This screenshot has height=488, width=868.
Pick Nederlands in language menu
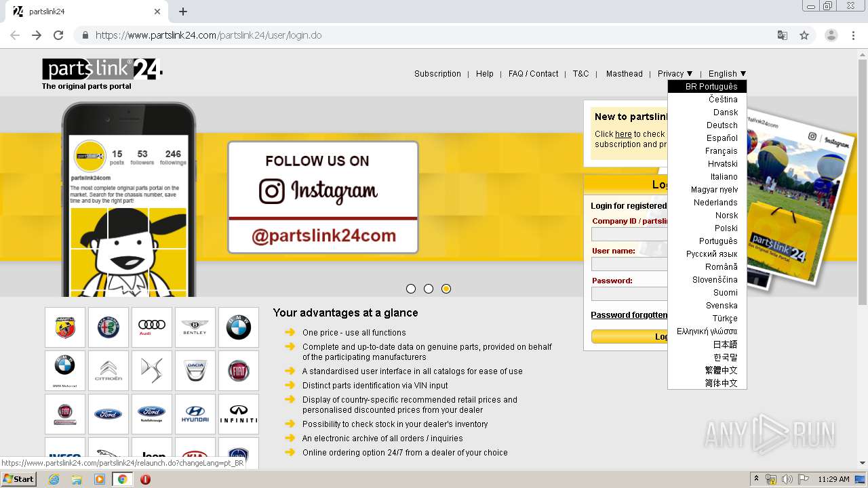click(x=707, y=203)
